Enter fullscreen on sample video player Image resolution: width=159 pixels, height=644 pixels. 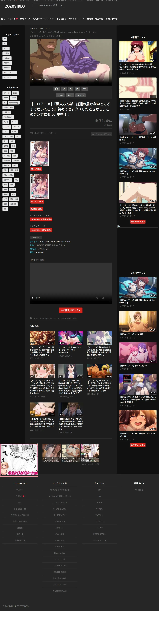(x=103, y=298)
